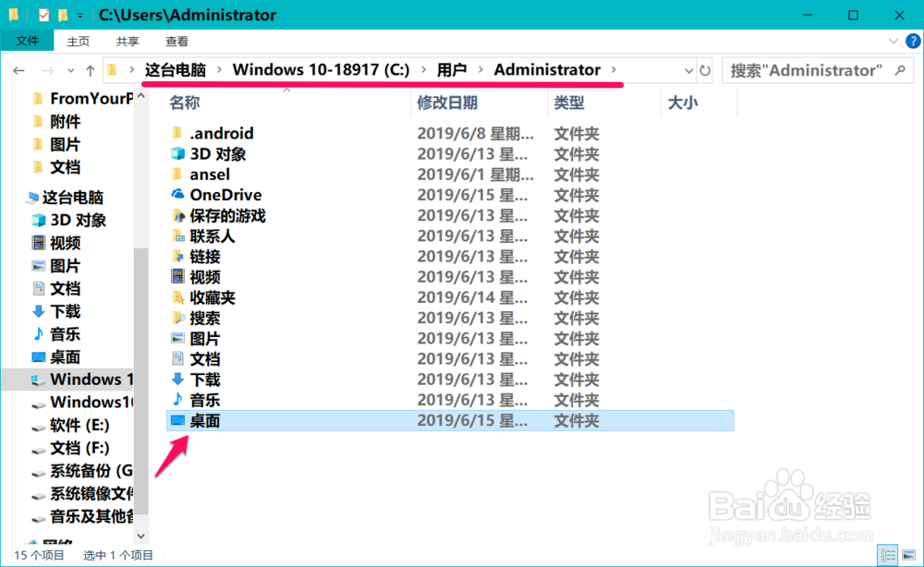Switch to large icons view in status bar

point(908,555)
